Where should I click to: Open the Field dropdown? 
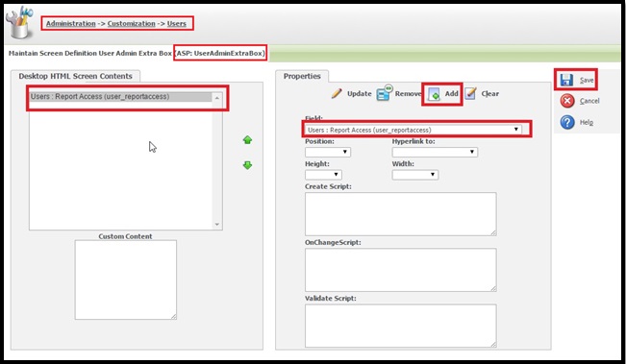click(x=413, y=130)
